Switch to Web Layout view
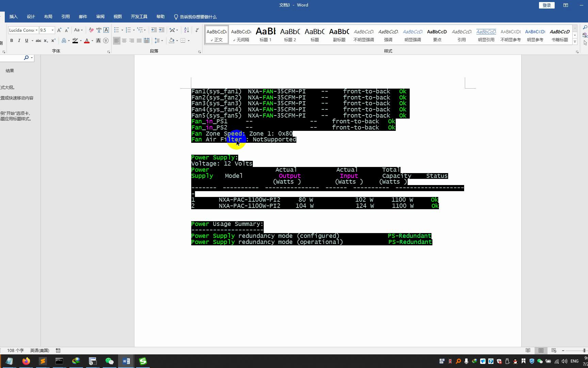This screenshot has height=368, width=588. coord(554,350)
